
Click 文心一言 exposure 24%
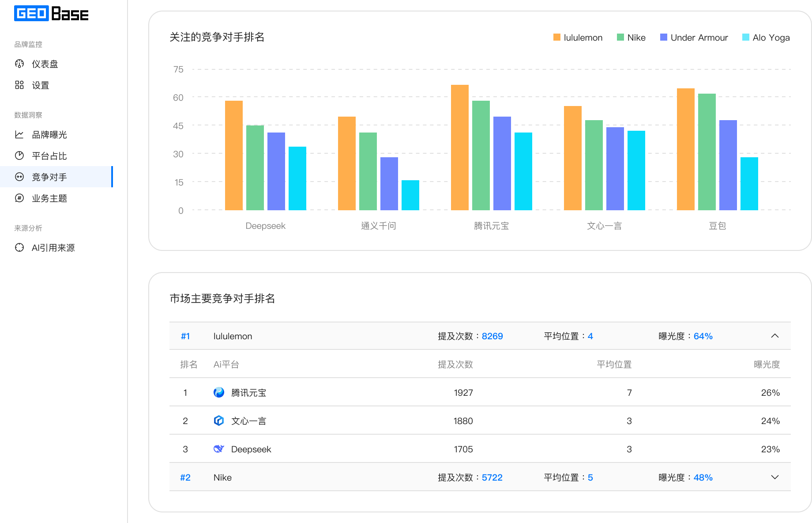pyautogui.click(x=771, y=421)
